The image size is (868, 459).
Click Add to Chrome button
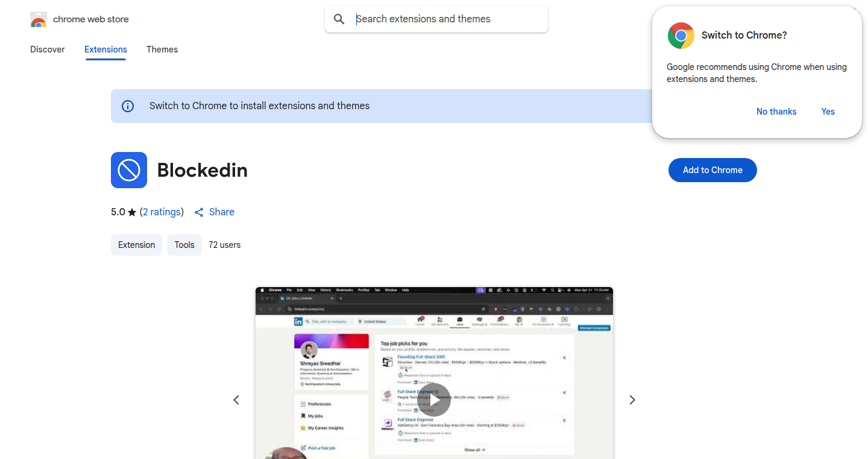point(712,170)
